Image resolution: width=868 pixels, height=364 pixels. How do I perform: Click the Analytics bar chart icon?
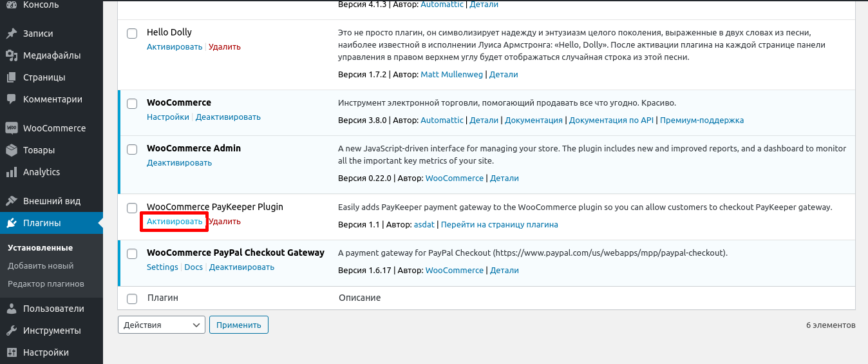pyautogui.click(x=12, y=172)
